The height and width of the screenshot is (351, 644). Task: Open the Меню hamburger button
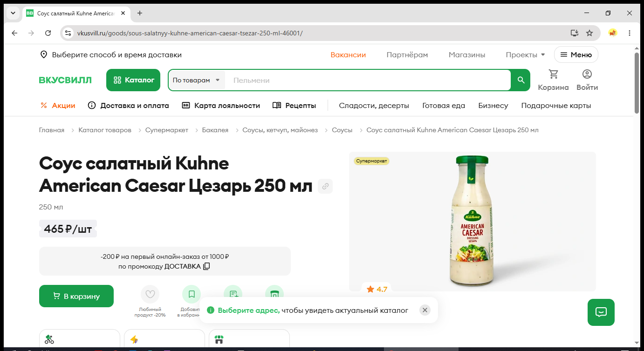(x=576, y=55)
